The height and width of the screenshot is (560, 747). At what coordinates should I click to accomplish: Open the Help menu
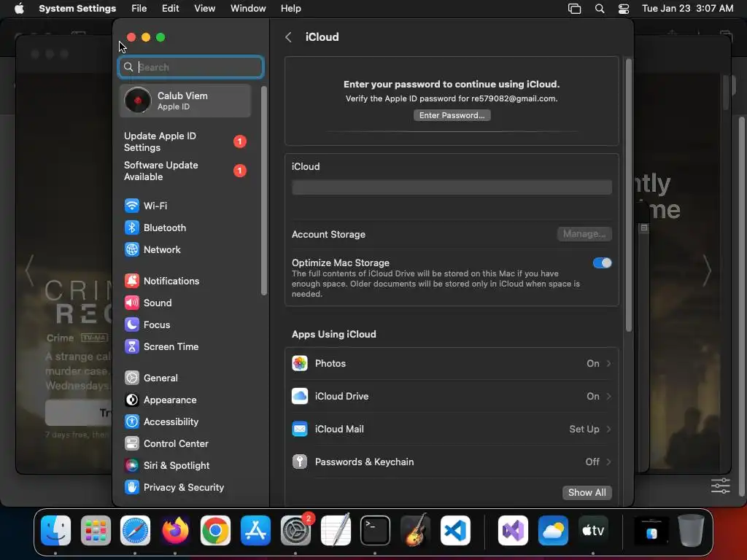point(290,9)
